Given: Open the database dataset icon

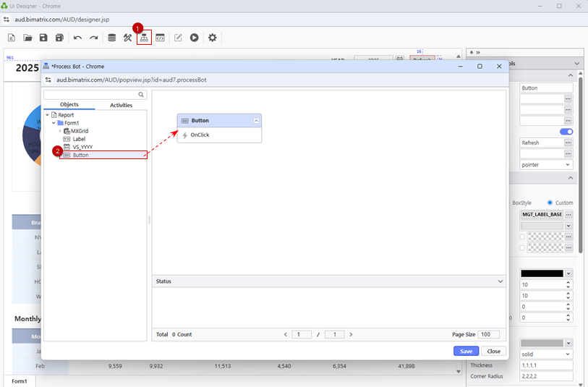Looking at the screenshot, I should pyautogui.click(x=111, y=38).
